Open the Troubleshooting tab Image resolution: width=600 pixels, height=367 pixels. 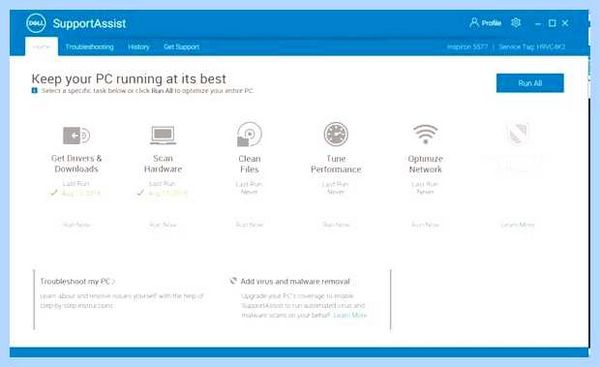tap(90, 47)
